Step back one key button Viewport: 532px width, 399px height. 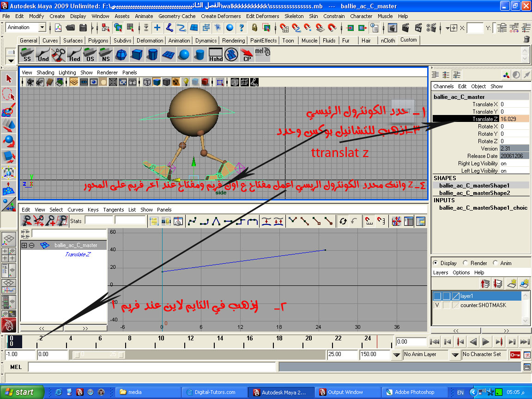coord(460,341)
